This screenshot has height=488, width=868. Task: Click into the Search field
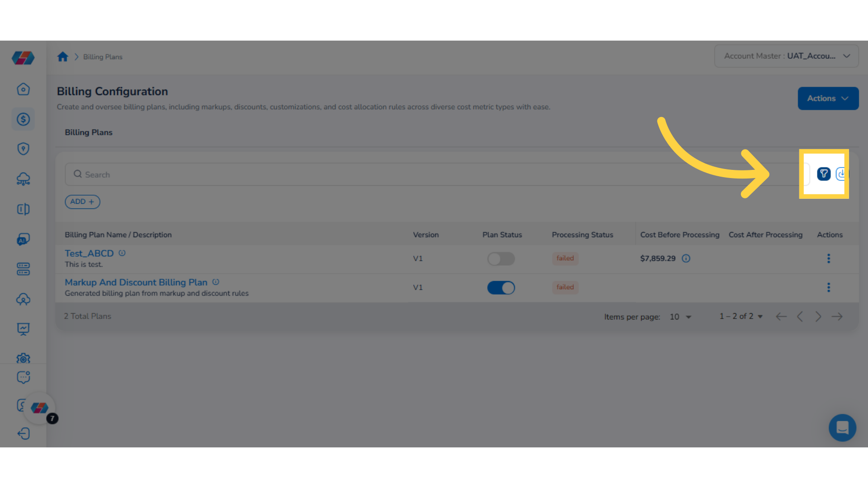(x=437, y=174)
